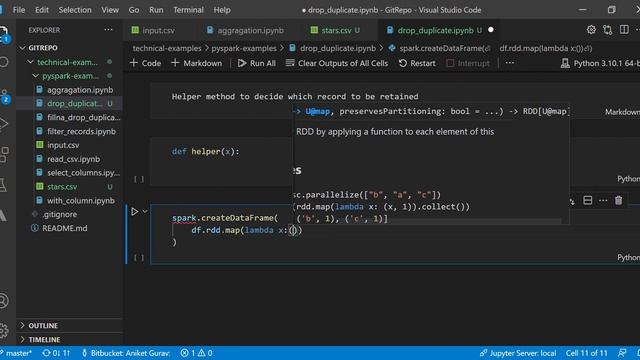Image resolution: width=640 pixels, height=360 pixels.
Task: Open run options dropdown beside cell run button
Action: pyautogui.click(x=145, y=211)
